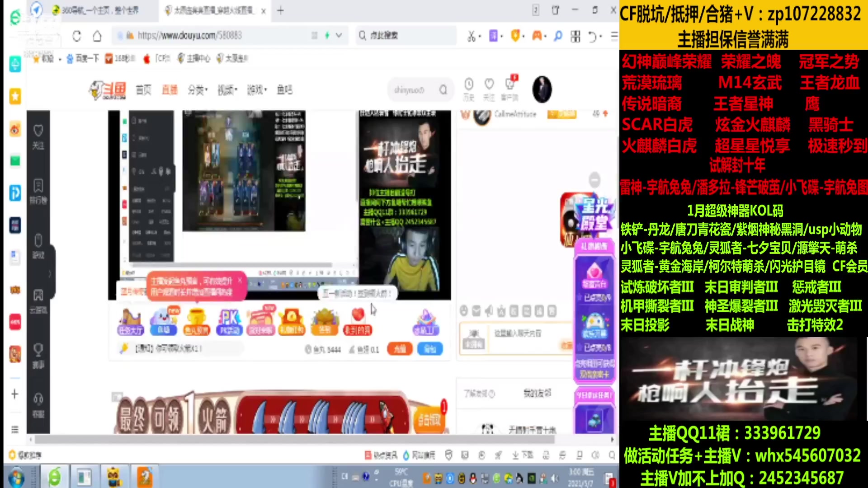This screenshot has width=868, height=488.
Task: Open the gold trophy activity icon
Action: pos(197,322)
